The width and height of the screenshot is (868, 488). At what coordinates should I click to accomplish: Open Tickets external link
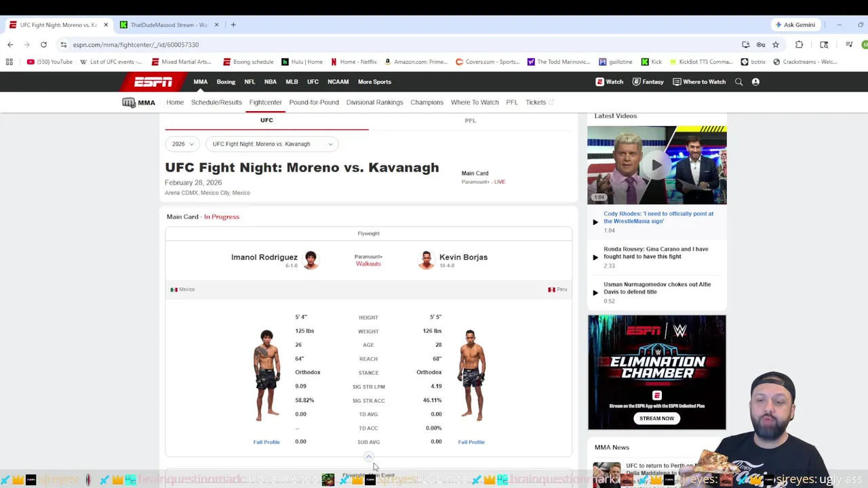tap(540, 102)
